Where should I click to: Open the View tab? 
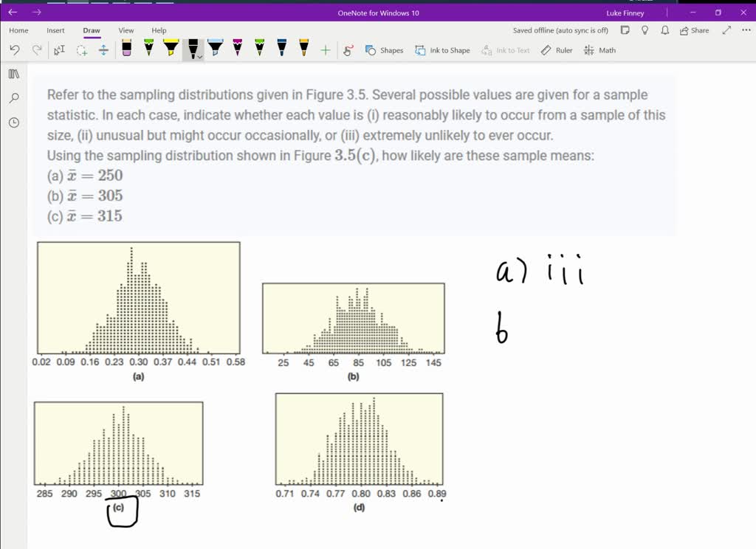point(126,30)
